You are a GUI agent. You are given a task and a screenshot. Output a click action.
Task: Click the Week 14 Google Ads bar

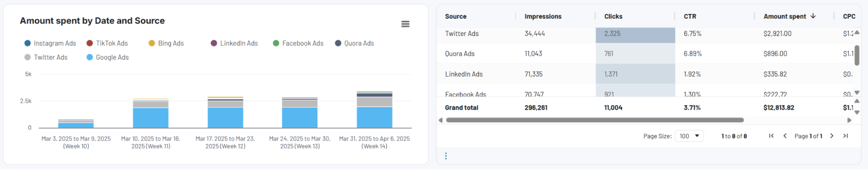pyautogui.click(x=374, y=117)
